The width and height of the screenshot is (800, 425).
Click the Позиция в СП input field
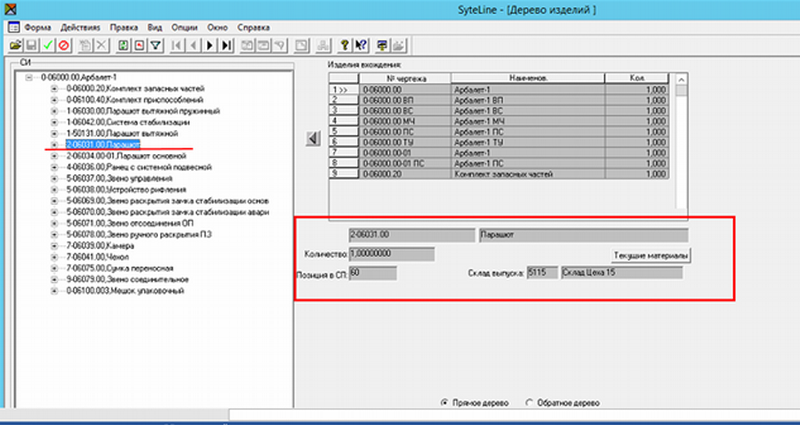[373, 272]
